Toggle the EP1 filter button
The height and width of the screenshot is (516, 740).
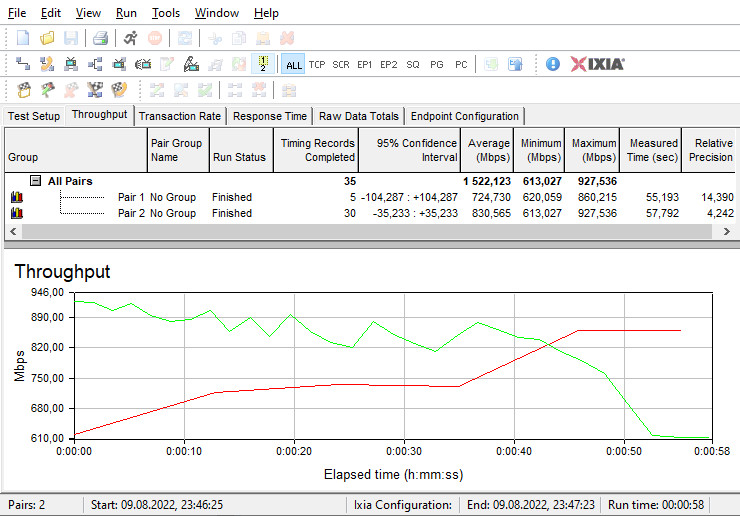364,64
